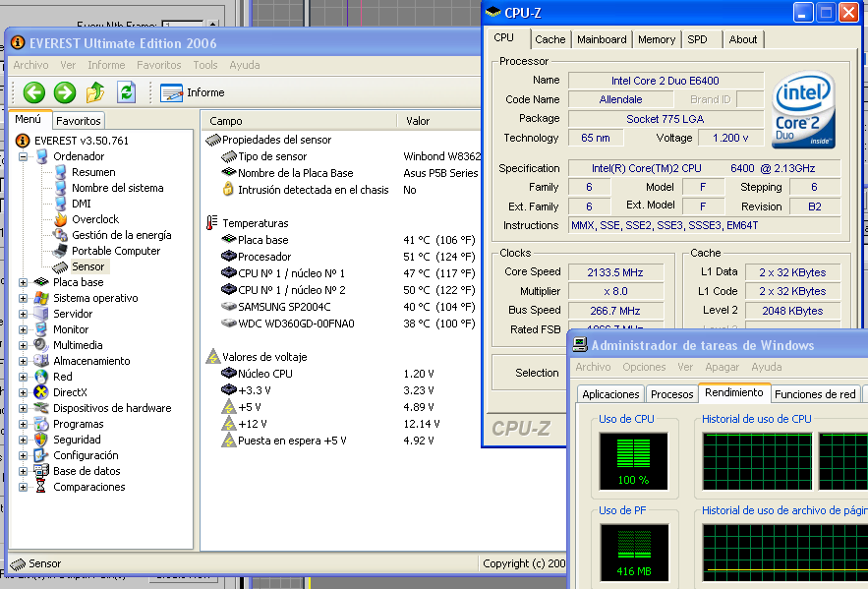Select the Gestión de la energía icon
The image size is (868, 589).
click(60, 235)
